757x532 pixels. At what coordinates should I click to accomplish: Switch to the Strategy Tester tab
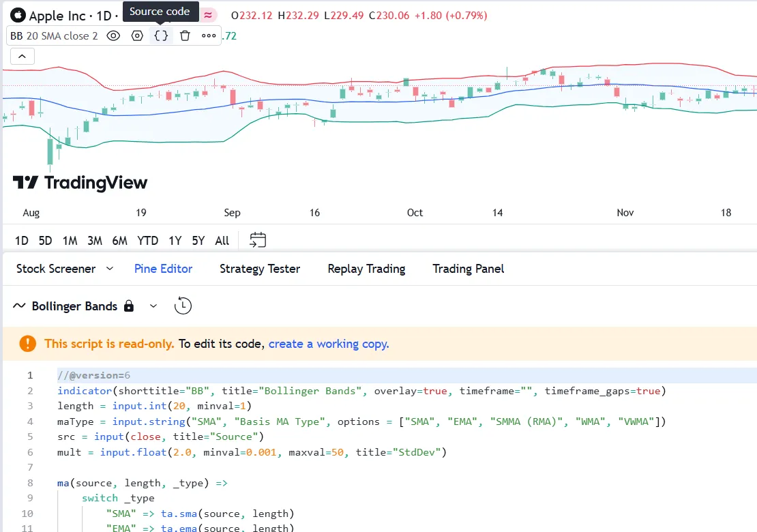(x=260, y=269)
